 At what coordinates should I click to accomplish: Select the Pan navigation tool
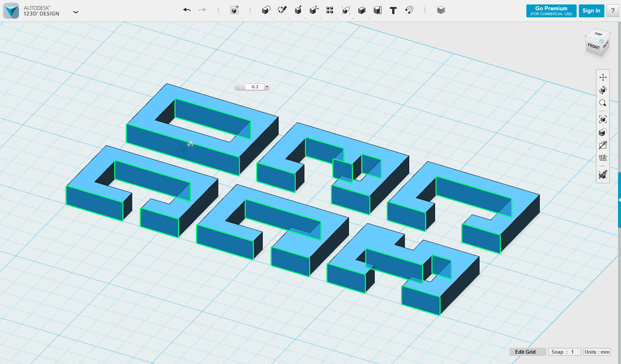point(603,77)
